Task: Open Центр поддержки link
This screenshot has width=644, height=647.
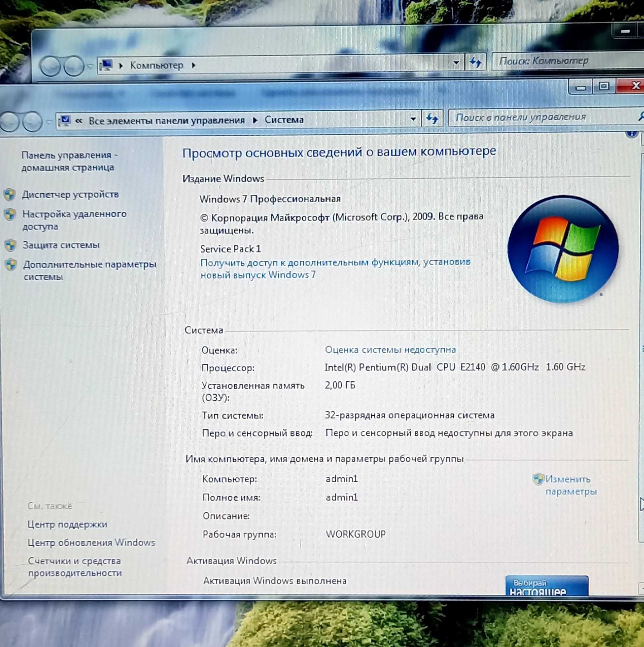Action: pos(67,524)
